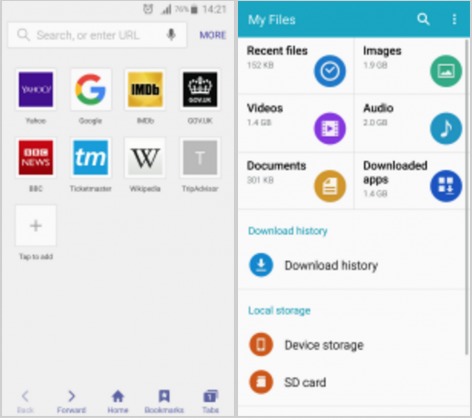Tap the plus tile to add a shortcut
Viewport: 472px width, 420px height.
36,226
